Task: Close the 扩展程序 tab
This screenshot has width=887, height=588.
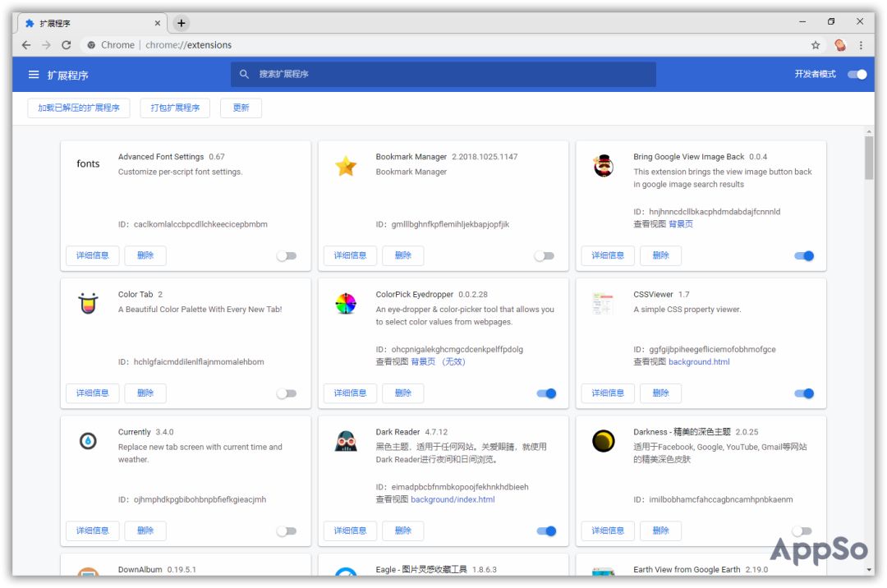Action: click(x=157, y=23)
